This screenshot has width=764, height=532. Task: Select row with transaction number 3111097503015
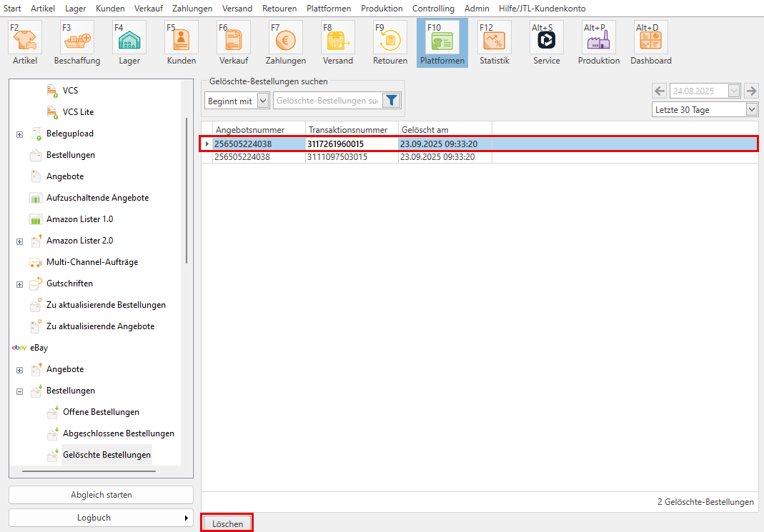click(x=337, y=157)
